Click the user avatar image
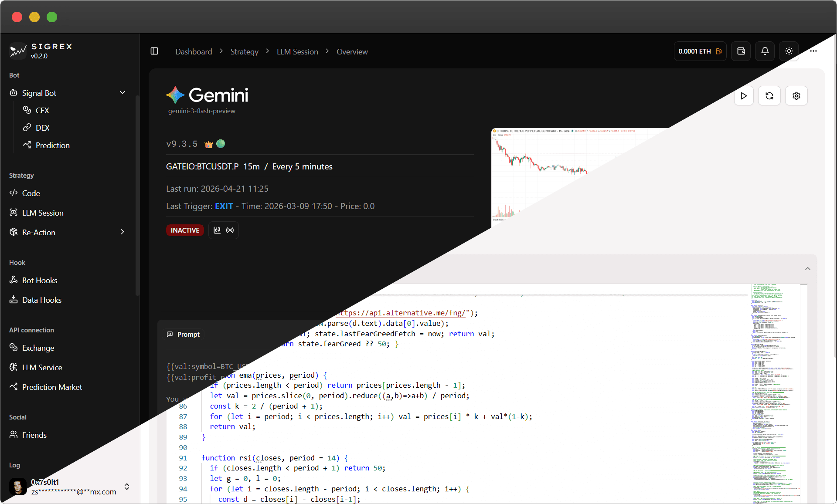Viewport: 837px width, 504px height. [x=18, y=487]
